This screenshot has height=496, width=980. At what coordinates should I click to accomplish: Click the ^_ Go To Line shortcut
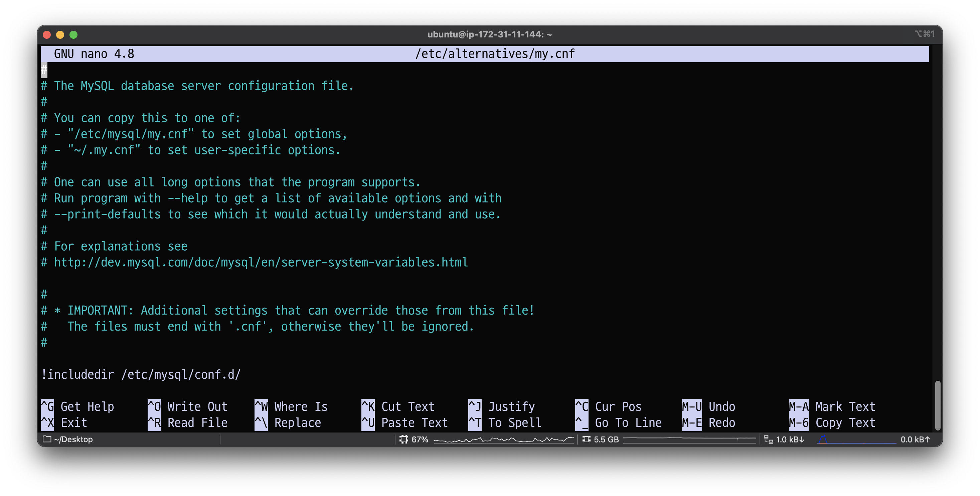point(619,422)
